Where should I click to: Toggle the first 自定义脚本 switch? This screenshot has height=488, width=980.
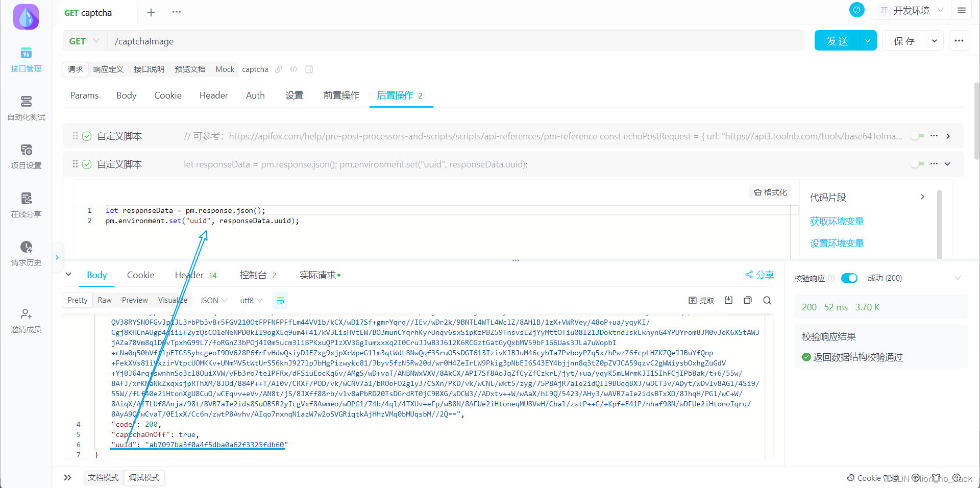(x=918, y=136)
